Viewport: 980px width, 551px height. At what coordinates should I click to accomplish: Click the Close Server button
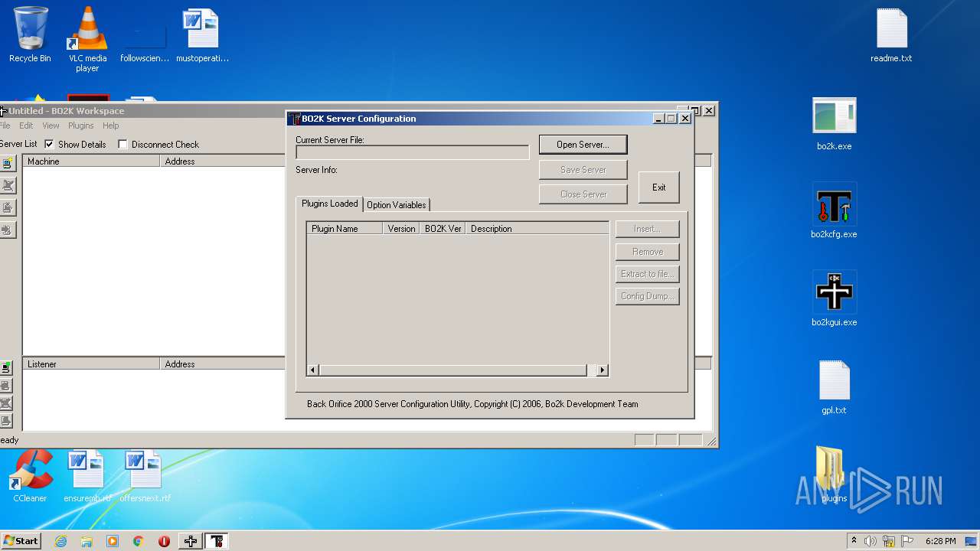pos(583,194)
